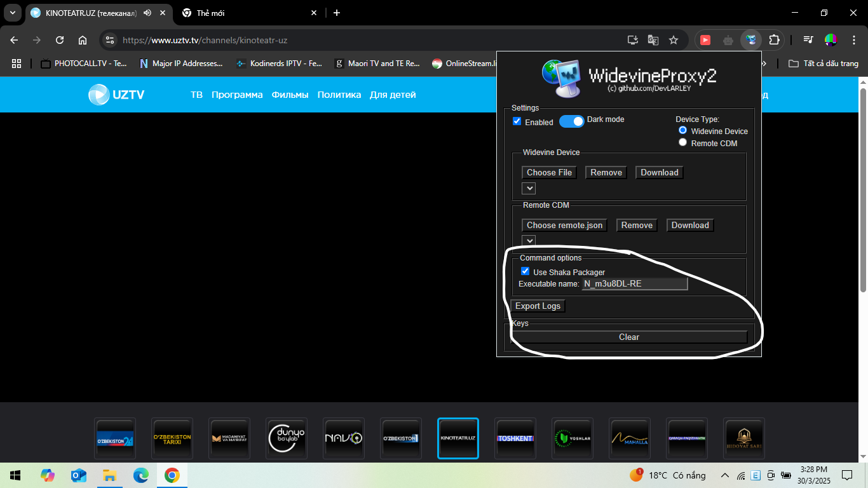Open the Kodinerds IPTV bookmark
The height and width of the screenshot is (488, 868).
279,64
